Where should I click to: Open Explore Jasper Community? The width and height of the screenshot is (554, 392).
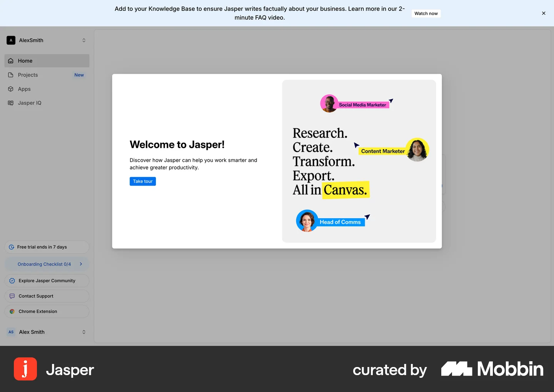point(47,281)
